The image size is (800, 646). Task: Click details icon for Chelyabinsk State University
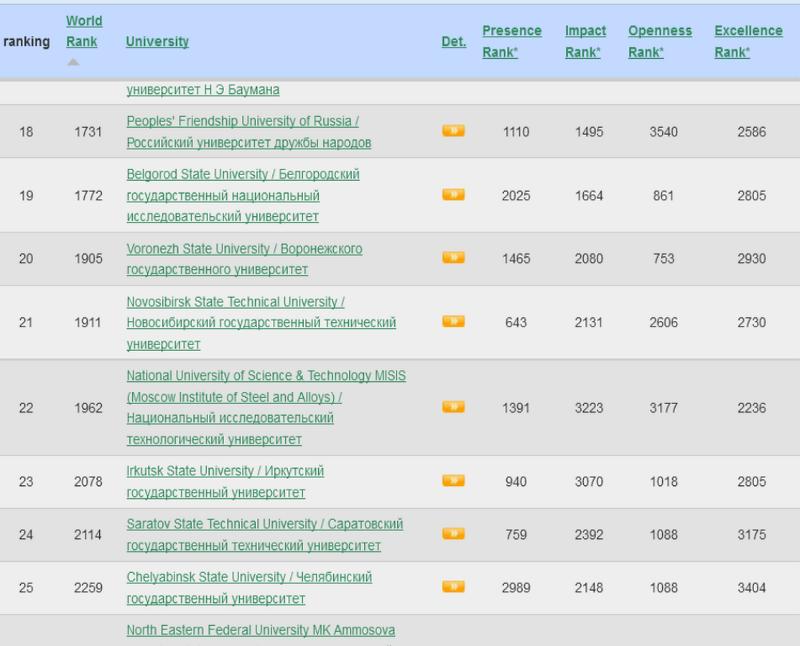453,587
